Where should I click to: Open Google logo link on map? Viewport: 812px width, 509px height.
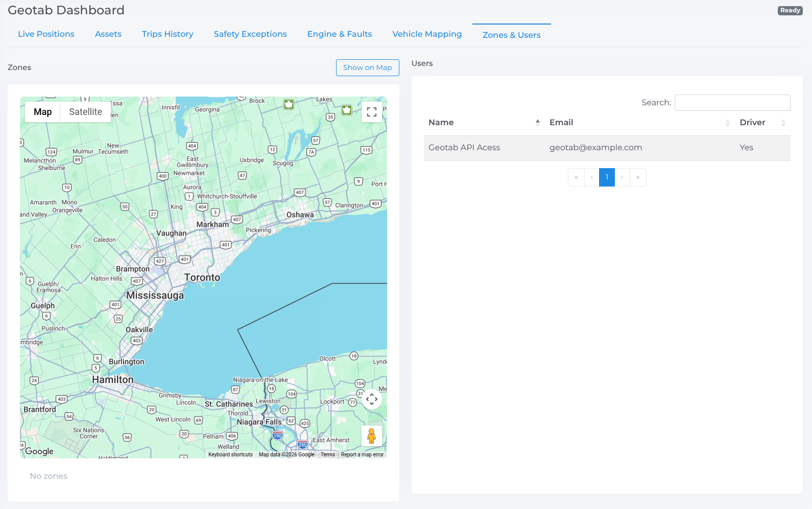pyautogui.click(x=39, y=451)
